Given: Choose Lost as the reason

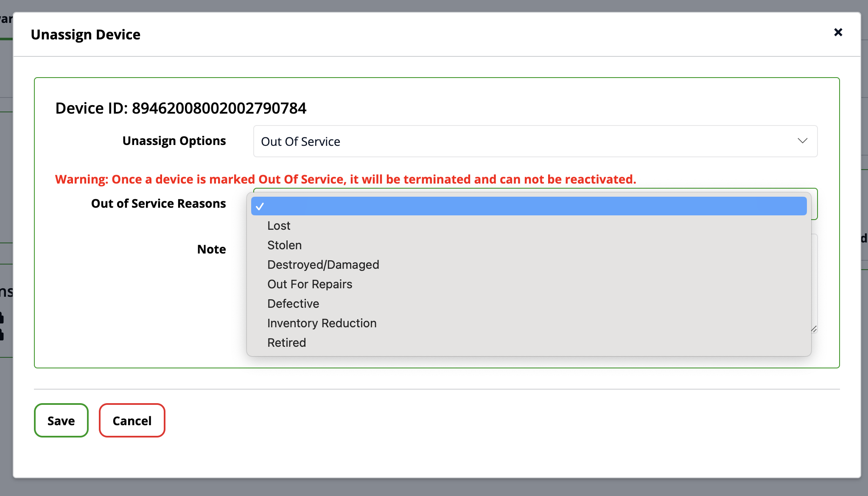Looking at the screenshot, I should [279, 226].
